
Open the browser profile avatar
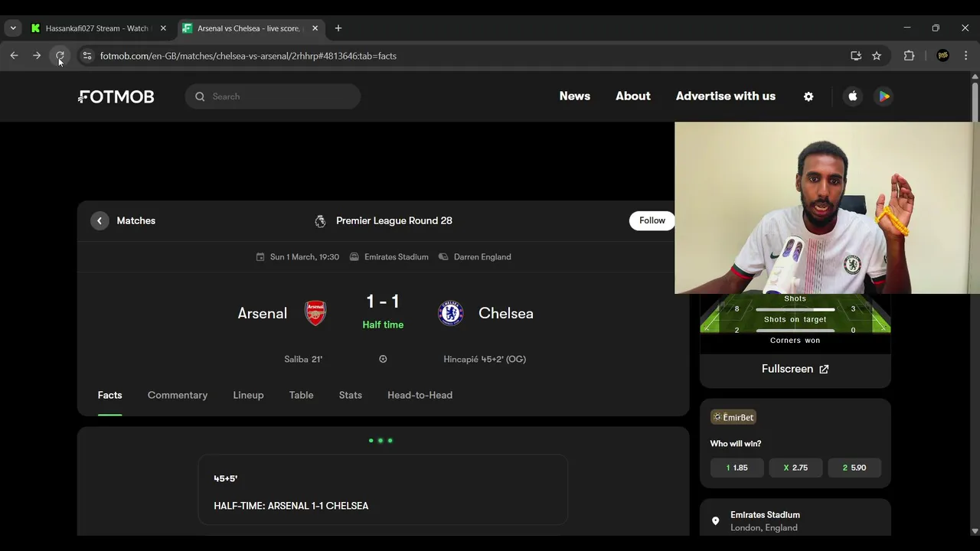coord(942,56)
